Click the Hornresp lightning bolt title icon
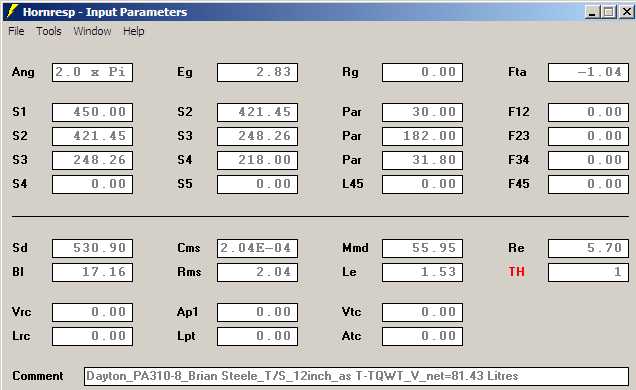 click(x=12, y=11)
